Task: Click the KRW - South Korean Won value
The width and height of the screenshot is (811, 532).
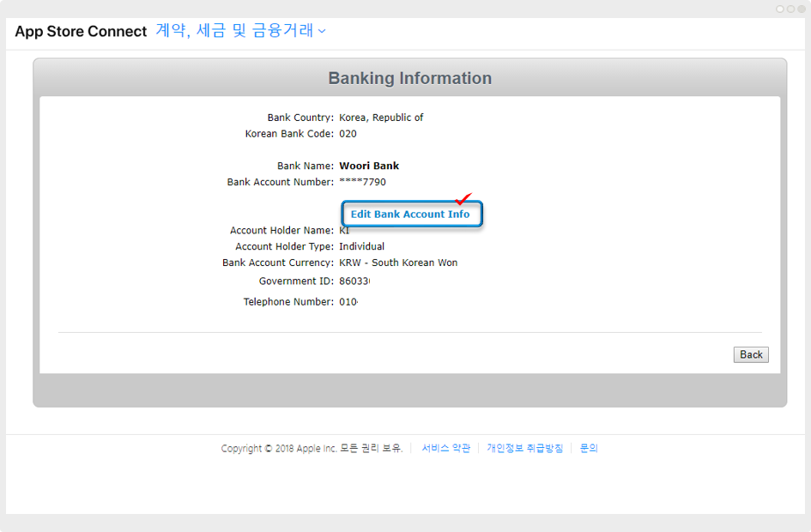Action: pos(398,263)
